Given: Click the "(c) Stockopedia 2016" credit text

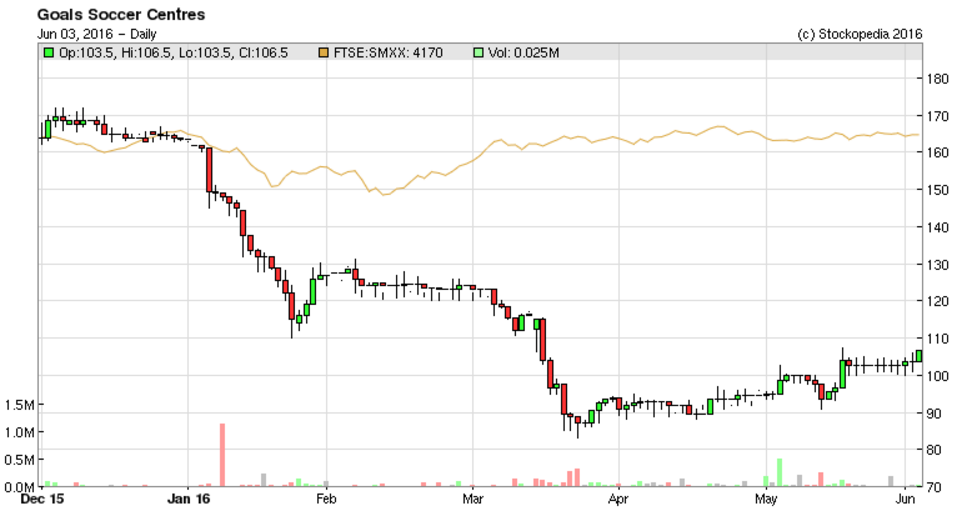Looking at the screenshot, I should coord(859,34).
